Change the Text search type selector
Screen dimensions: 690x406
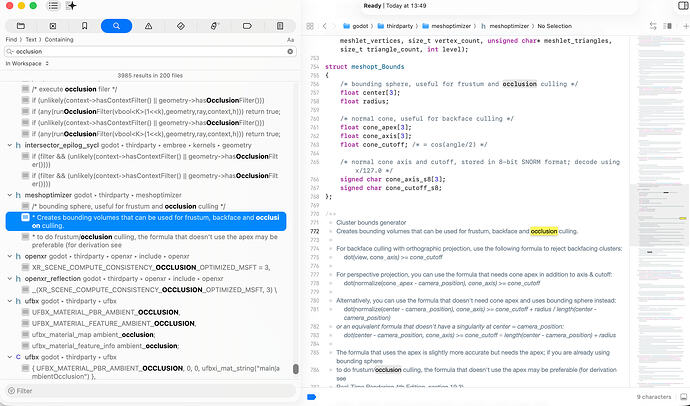click(x=31, y=40)
